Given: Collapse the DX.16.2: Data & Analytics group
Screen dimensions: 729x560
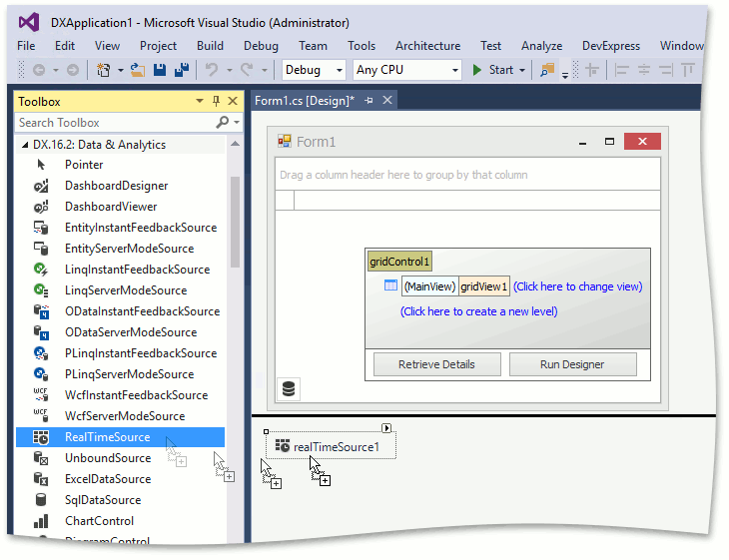Looking at the screenshot, I should [25, 145].
